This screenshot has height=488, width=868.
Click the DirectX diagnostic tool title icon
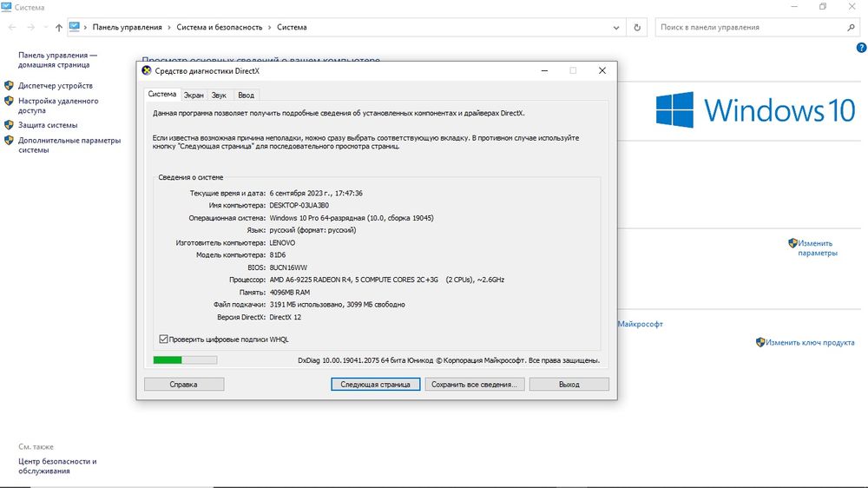146,71
